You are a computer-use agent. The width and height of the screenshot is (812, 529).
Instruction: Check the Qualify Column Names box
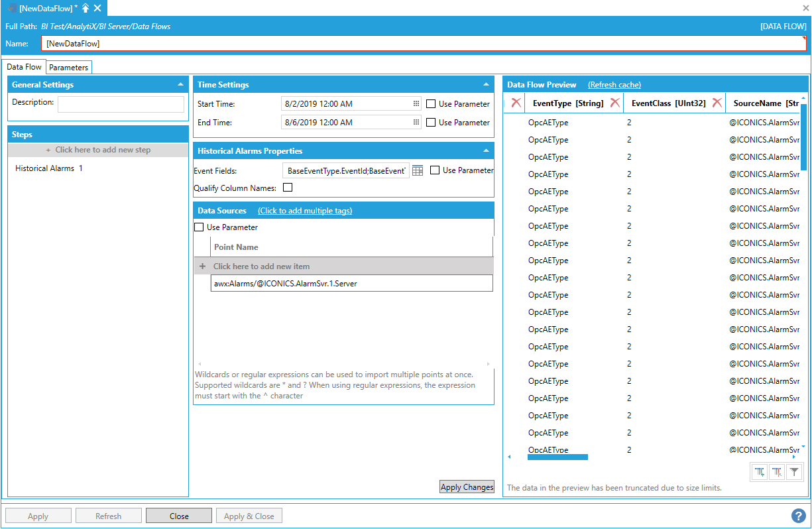[x=288, y=188]
